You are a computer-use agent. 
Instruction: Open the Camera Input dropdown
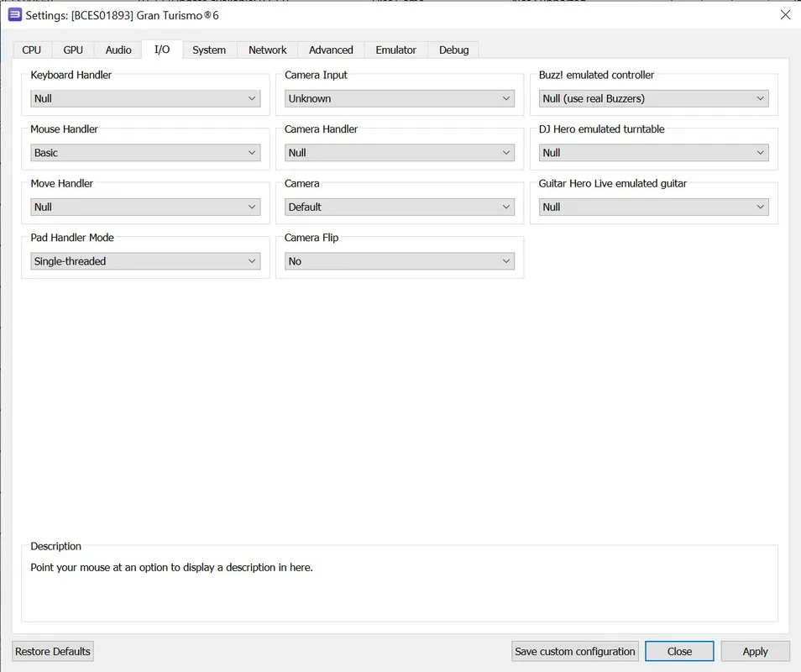click(400, 98)
